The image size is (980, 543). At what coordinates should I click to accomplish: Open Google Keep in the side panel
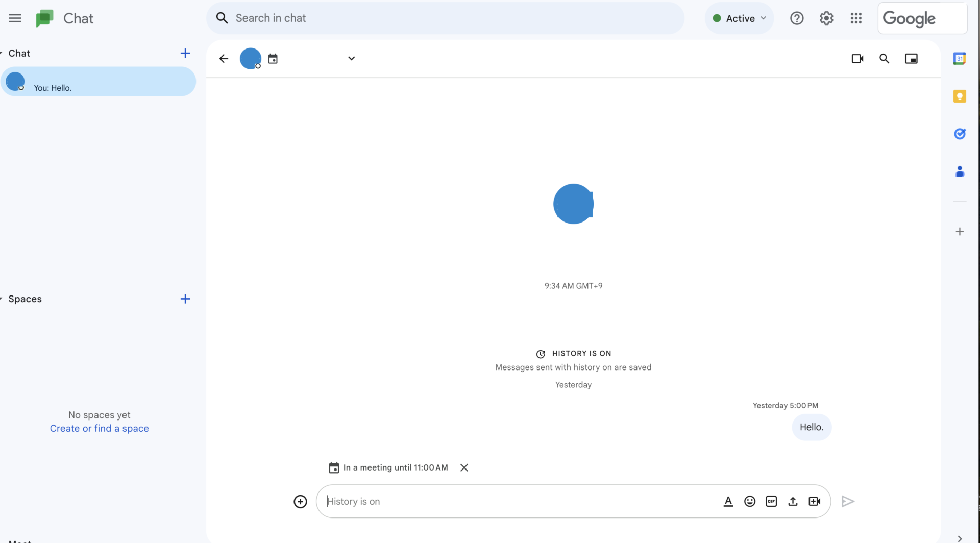[960, 96]
